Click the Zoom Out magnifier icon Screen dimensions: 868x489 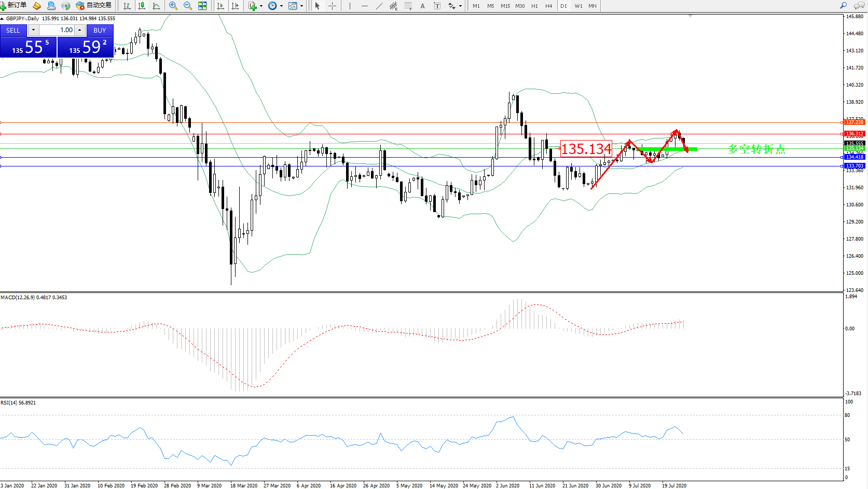(188, 6)
